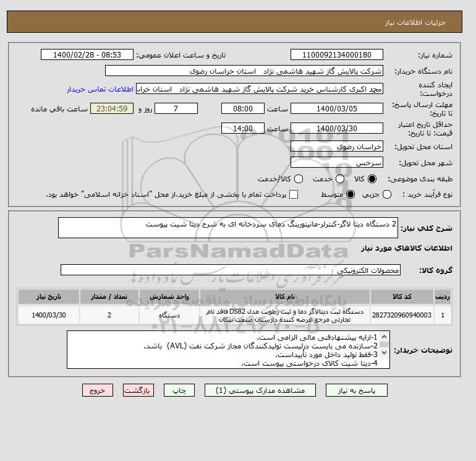Click the کد کالا column header
The width and height of the screenshot is (476, 461).
(402, 296)
